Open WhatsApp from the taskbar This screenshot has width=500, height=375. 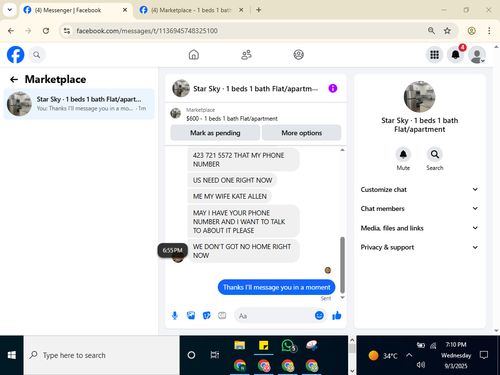tap(288, 346)
